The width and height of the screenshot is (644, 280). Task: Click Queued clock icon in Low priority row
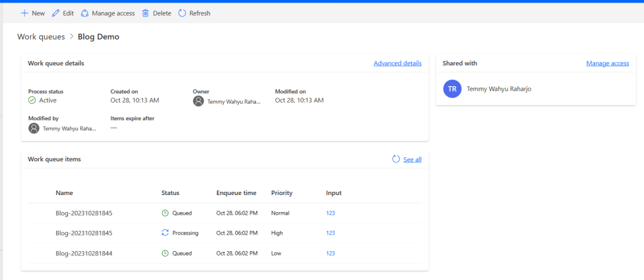(x=165, y=254)
